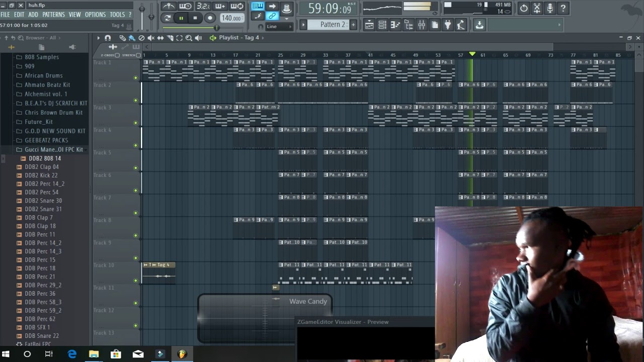Image resolution: width=644 pixels, height=362 pixels.
Task: Open the Line snap dropdown
Action: [x=278, y=27]
